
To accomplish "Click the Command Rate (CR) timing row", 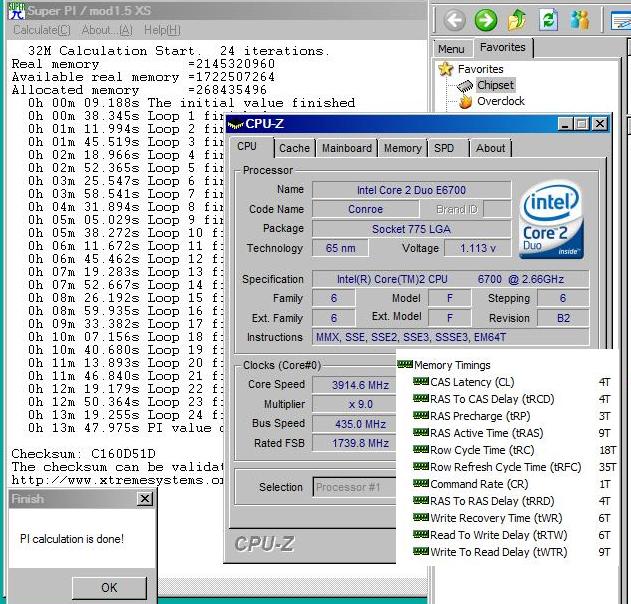I will pos(513,484).
